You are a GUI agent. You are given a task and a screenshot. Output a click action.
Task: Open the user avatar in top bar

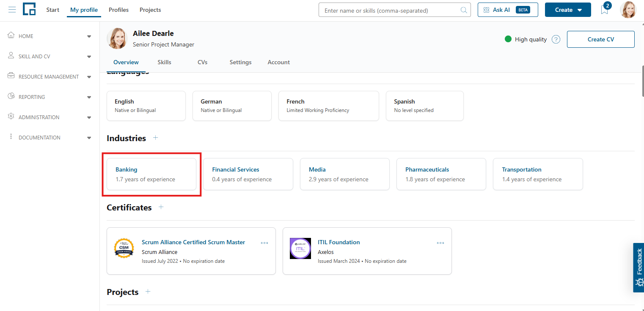pos(628,10)
